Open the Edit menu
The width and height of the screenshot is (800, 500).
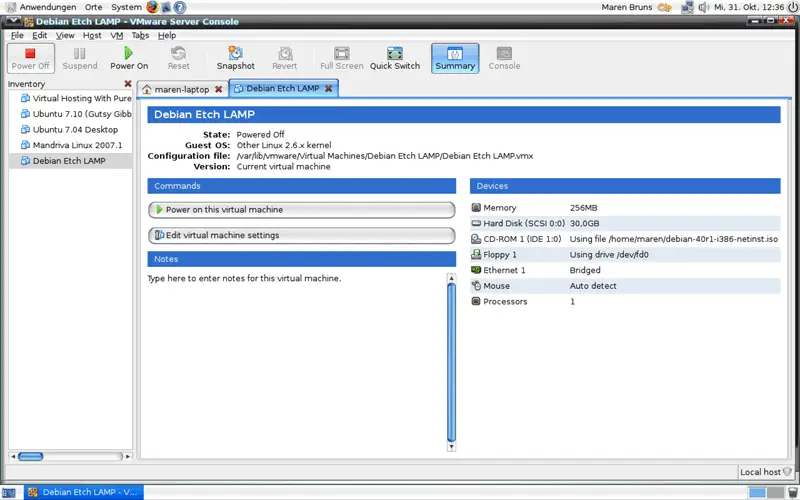point(39,35)
